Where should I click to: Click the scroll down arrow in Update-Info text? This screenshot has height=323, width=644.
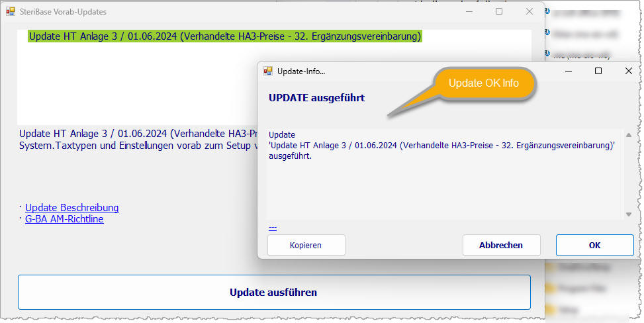click(x=628, y=214)
